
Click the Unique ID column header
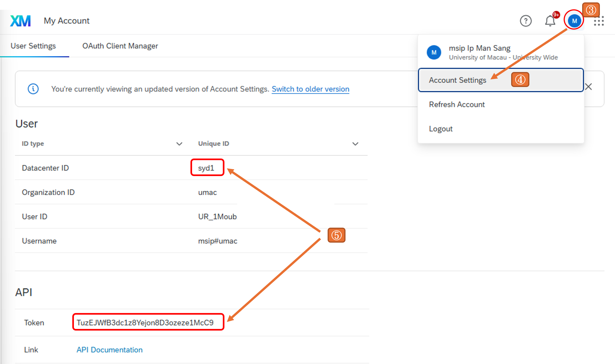point(213,144)
